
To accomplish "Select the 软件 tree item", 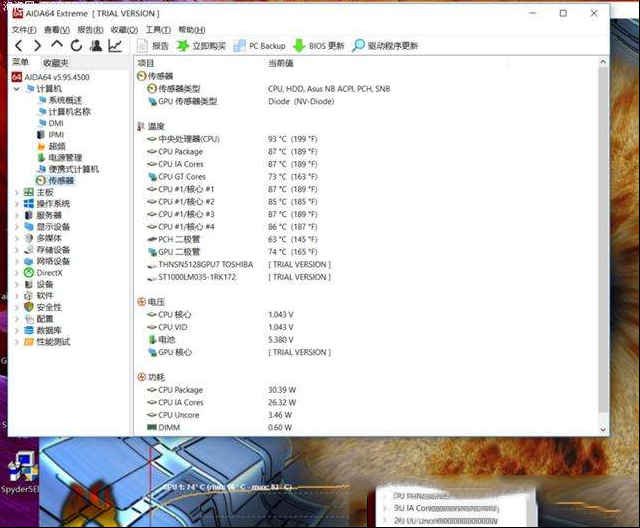I will 39,295.
